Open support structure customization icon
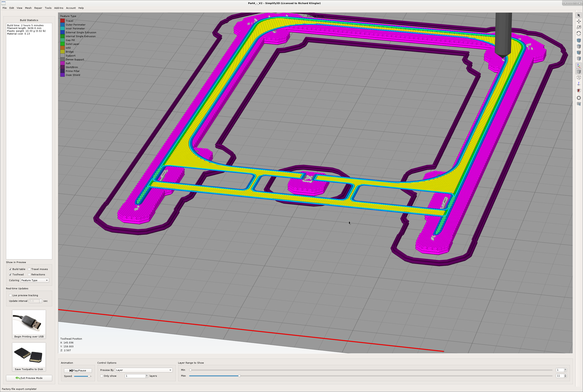Image resolution: width=583 pixels, height=392 pixels. (578, 104)
